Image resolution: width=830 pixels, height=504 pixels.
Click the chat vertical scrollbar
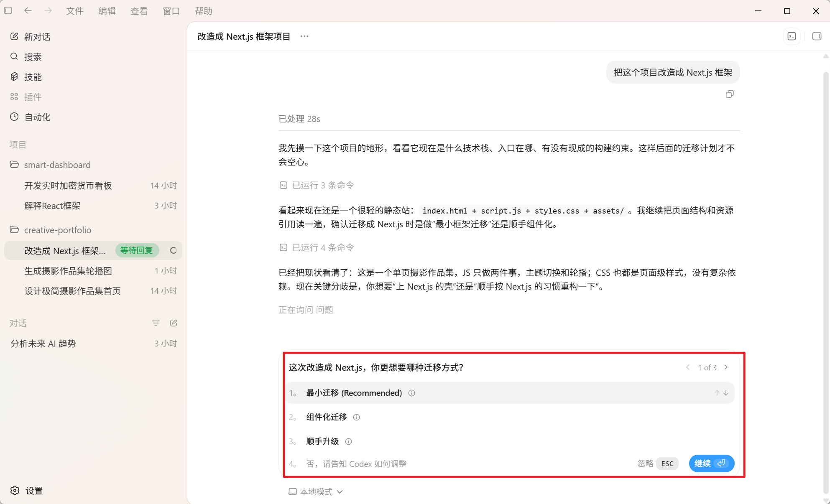826,282
